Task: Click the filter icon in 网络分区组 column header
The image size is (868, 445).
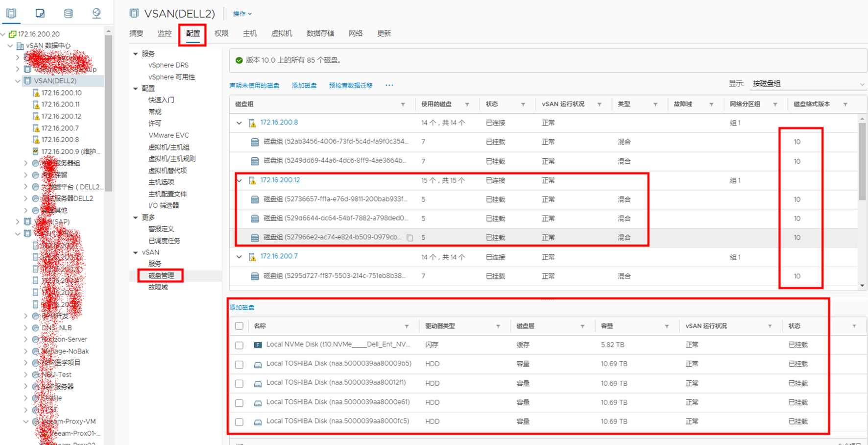Action: [x=775, y=104]
